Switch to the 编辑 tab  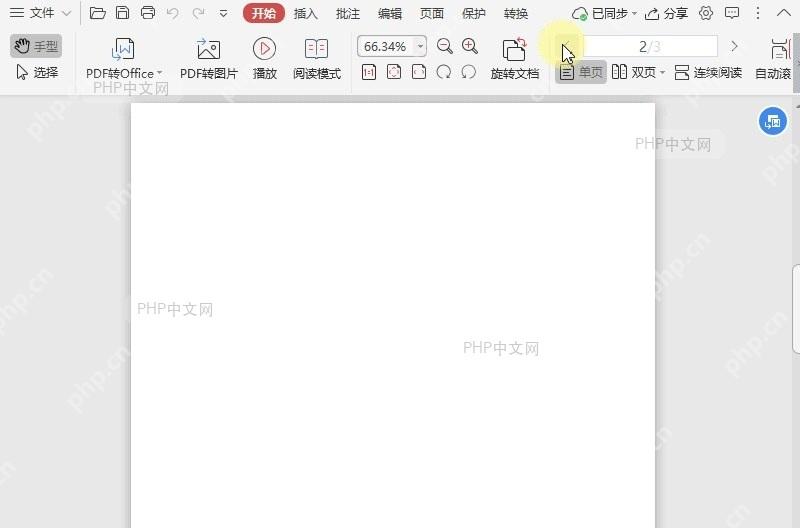point(390,14)
